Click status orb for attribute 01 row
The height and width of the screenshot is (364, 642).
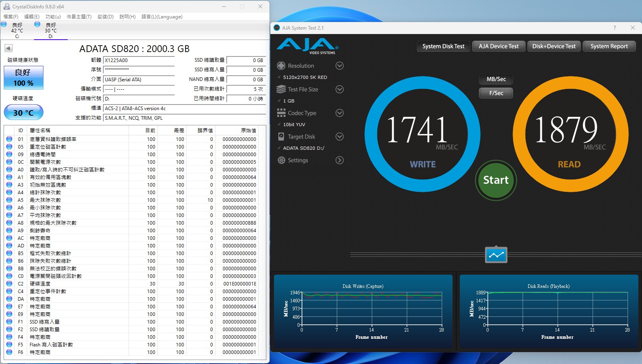pos(9,139)
